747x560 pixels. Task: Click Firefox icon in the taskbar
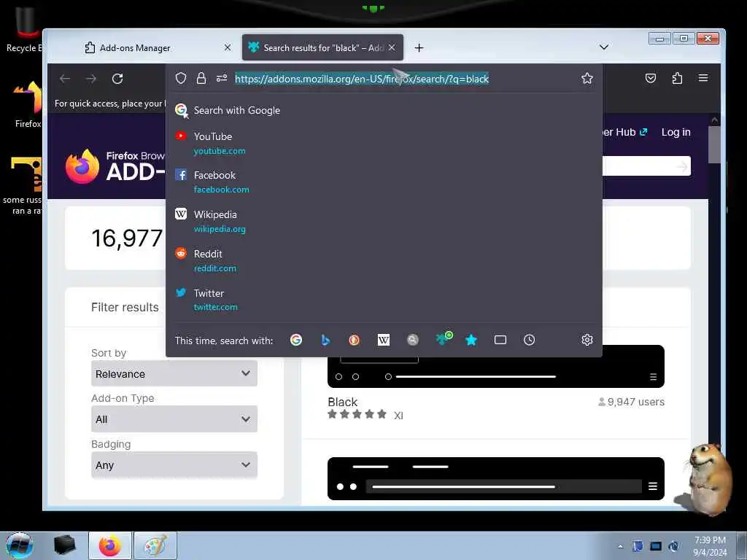(x=109, y=545)
